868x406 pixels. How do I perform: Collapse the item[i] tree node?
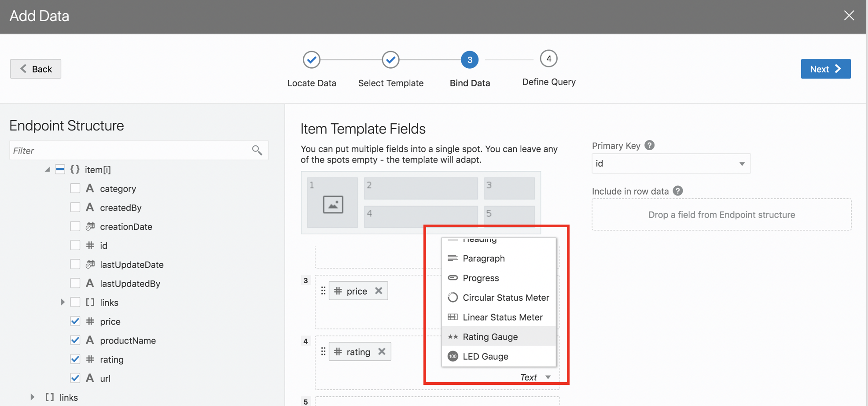47,170
